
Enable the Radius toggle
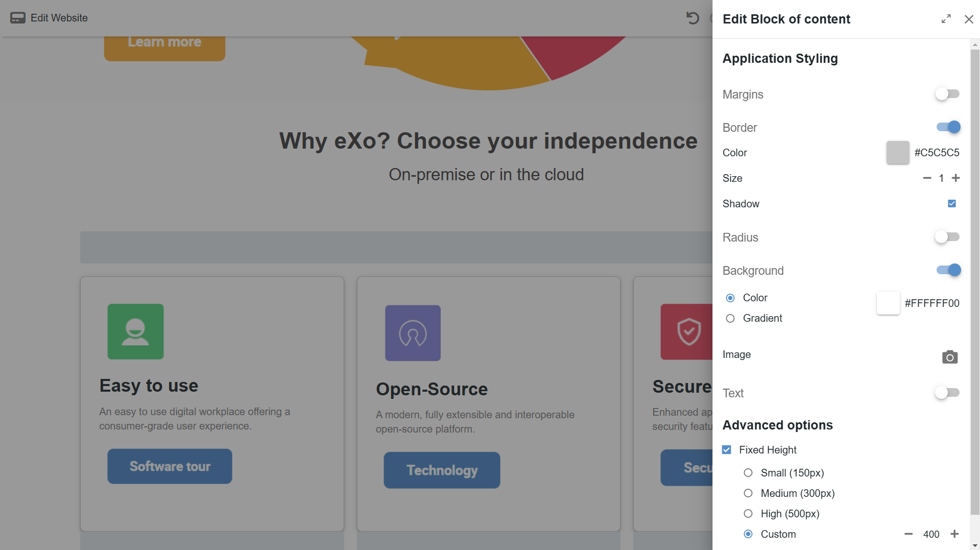point(947,237)
